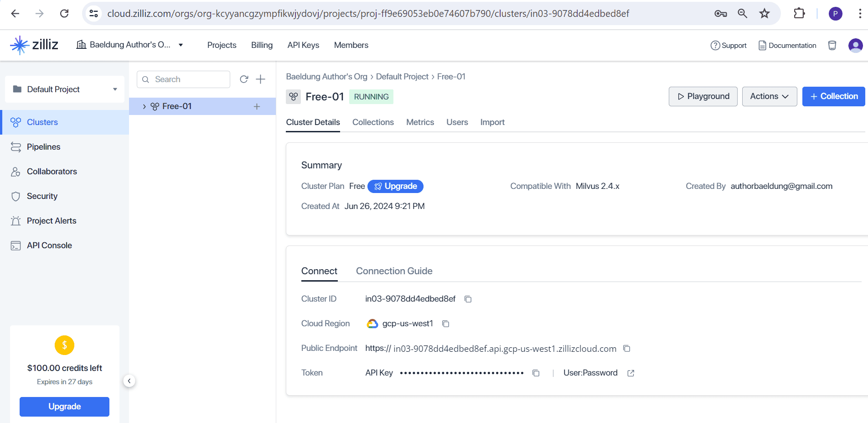Copy the Cloud Region value
The width and height of the screenshot is (868, 423).
[x=446, y=324]
